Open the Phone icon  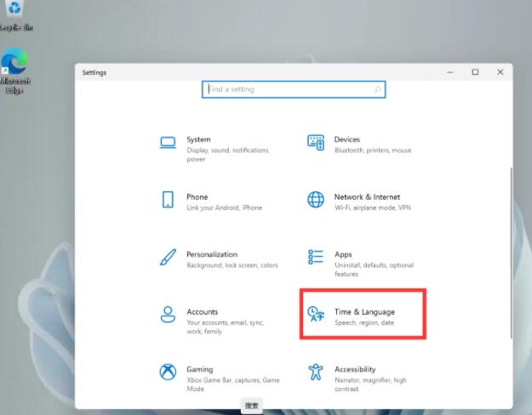[x=168, y=199]
